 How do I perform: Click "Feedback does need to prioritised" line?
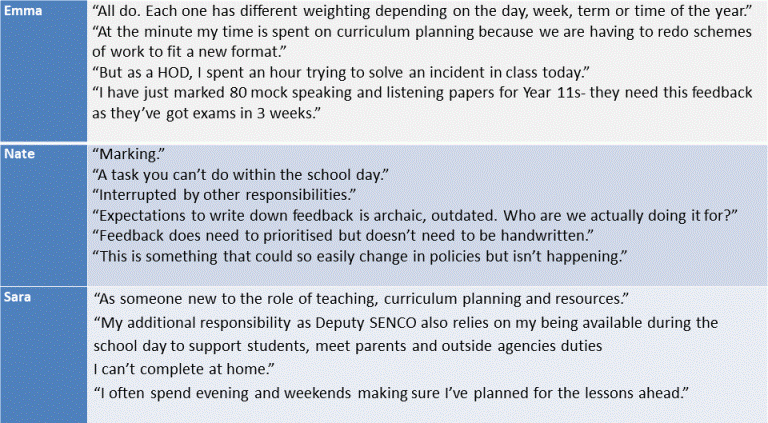point(343,235)
